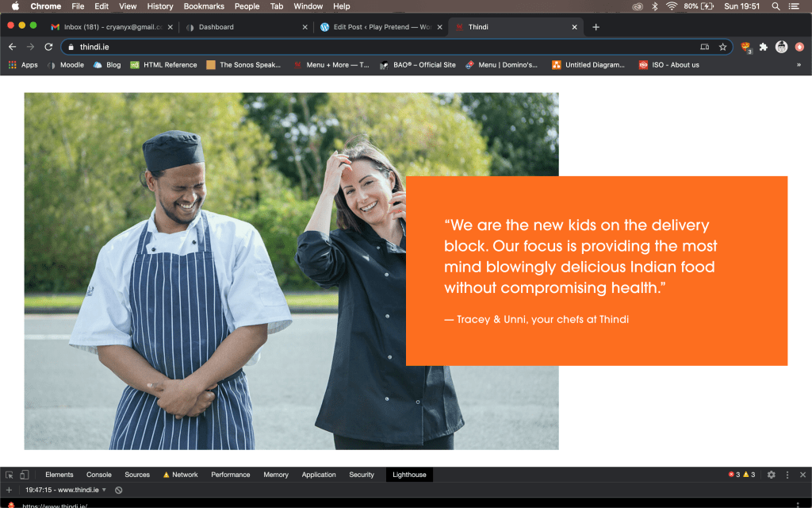The image size is (812, 508).
Task: Open the HTML Reference bookmark
Action: pyautogui.click(x=163, y=65)
